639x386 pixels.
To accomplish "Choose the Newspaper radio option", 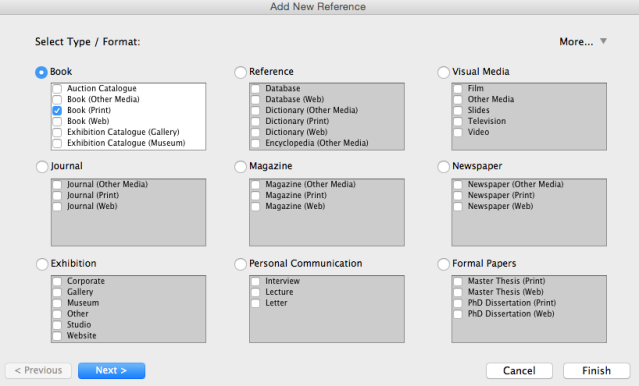I will pos(443,167).
